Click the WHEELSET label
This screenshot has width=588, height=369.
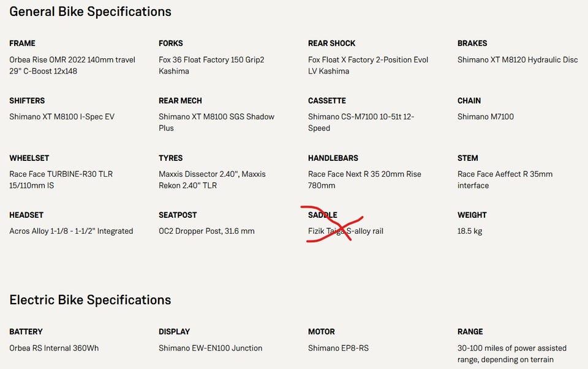29,158
